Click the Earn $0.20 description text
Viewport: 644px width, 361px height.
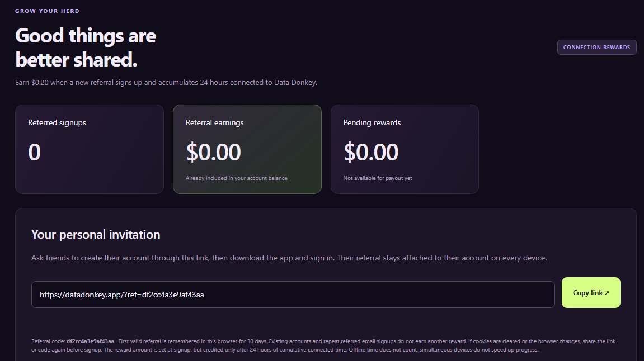click(x=166, y=83)
